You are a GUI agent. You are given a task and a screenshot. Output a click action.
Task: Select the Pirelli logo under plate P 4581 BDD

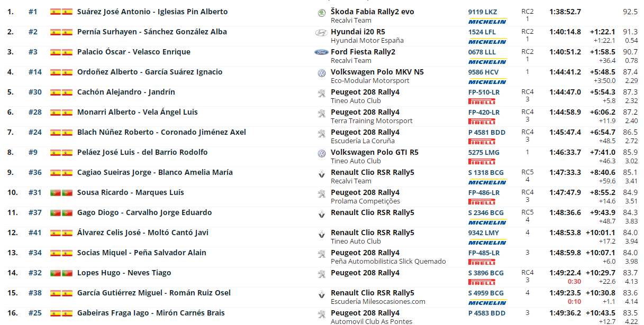[482, 142]
